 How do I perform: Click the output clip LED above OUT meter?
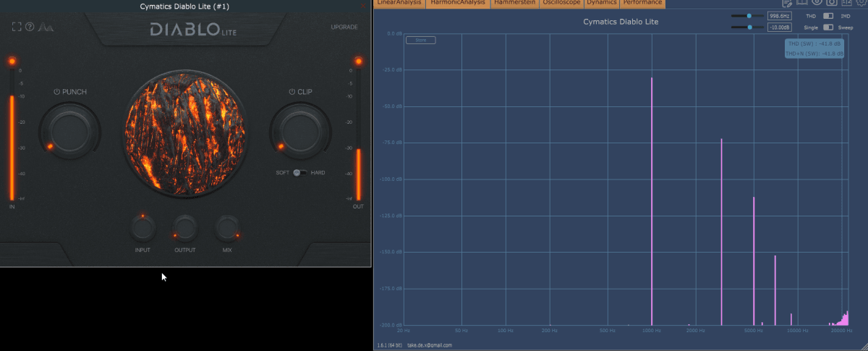[357, 61]
